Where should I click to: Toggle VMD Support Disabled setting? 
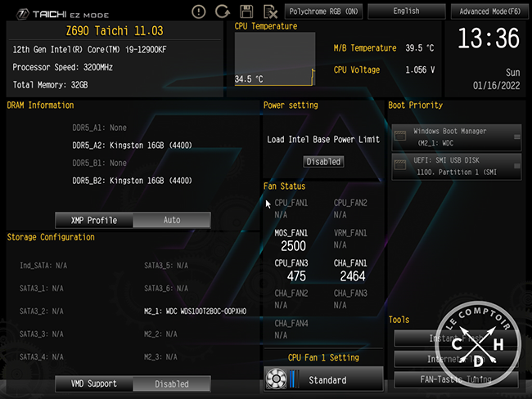click(x=171, y=383)
